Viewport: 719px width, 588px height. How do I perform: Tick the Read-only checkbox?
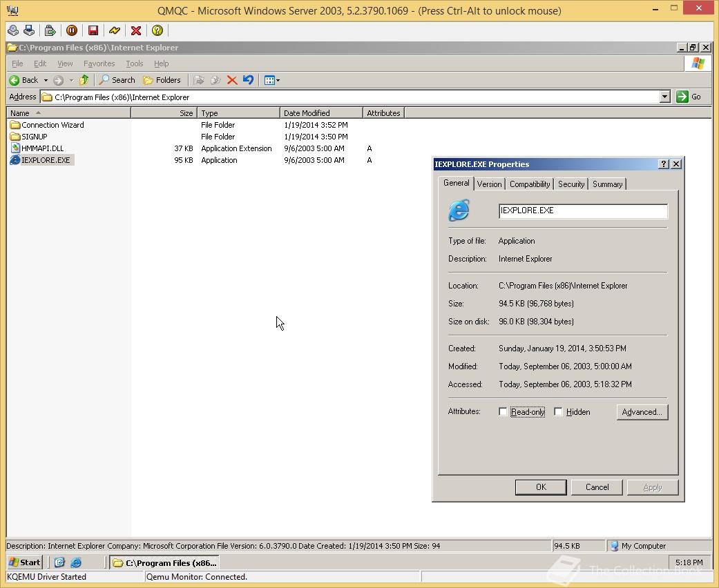tap(503, 412)
